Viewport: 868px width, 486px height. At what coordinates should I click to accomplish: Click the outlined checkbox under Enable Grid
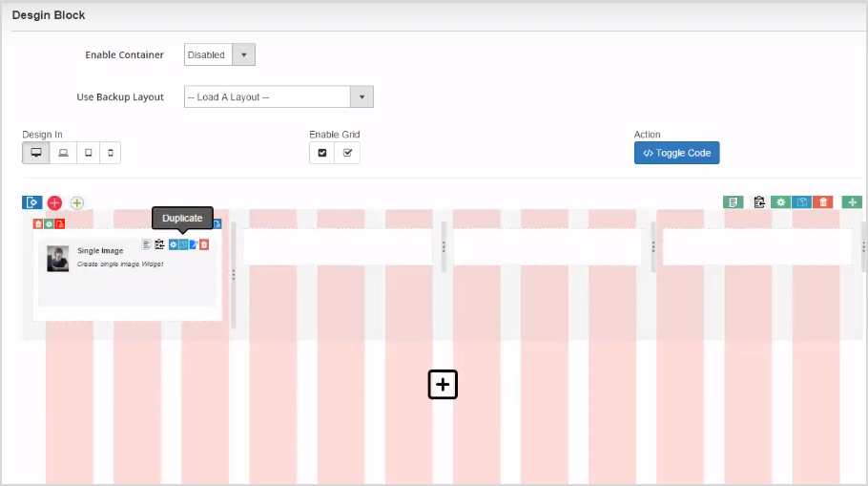(347, 153)
